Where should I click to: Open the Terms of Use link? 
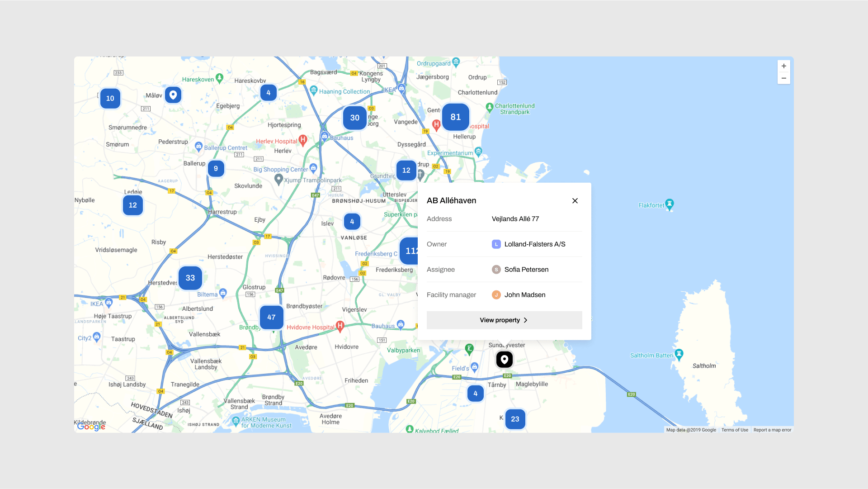coord(735,430)
